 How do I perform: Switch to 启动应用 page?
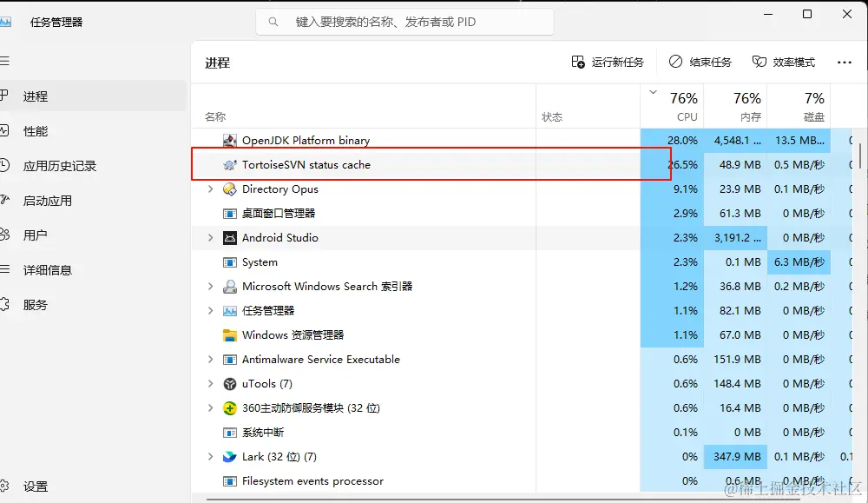click(48, 201)
